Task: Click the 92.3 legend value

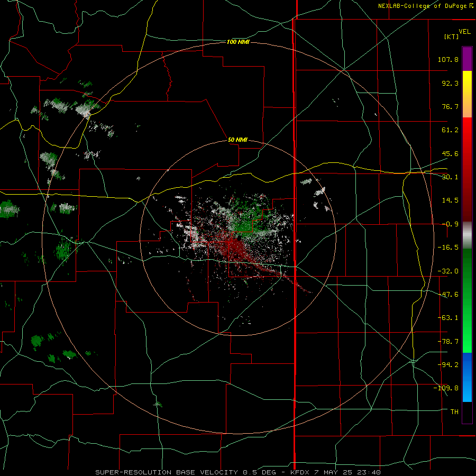Action: (450, 83)
